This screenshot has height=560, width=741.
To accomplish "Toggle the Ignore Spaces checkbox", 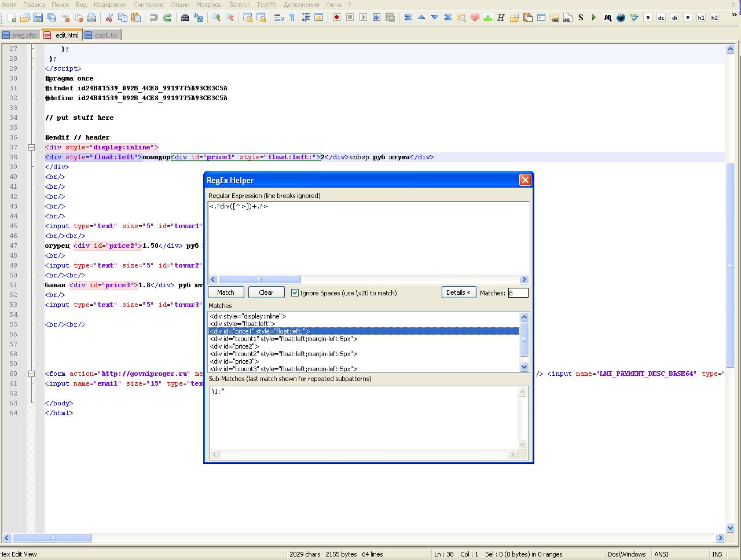I will click(x=295, y=293).
